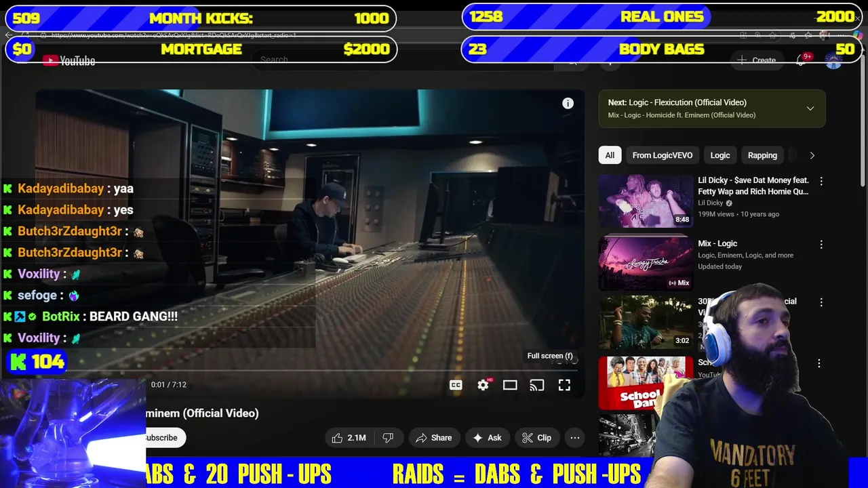Like the video with thumbs-up 2.1M
Viewport: 868px width, 488px height.
pyautogui.click(x=349, y=438)
